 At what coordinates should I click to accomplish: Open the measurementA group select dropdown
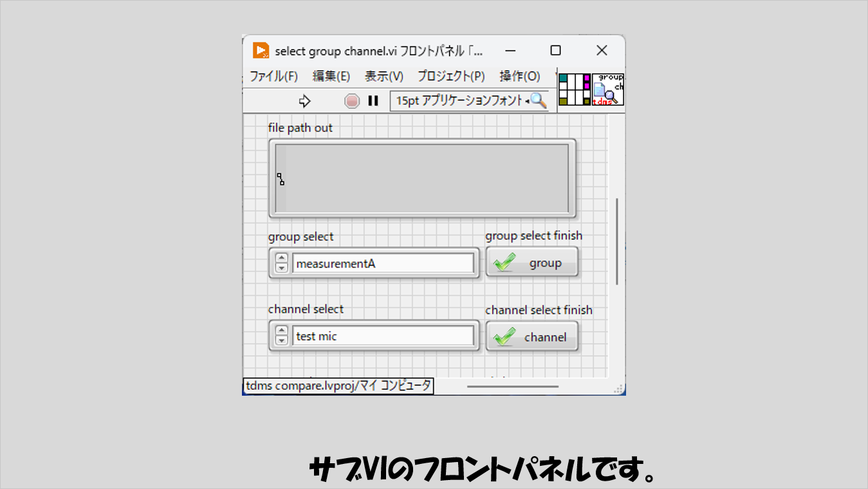coord(383,263)
